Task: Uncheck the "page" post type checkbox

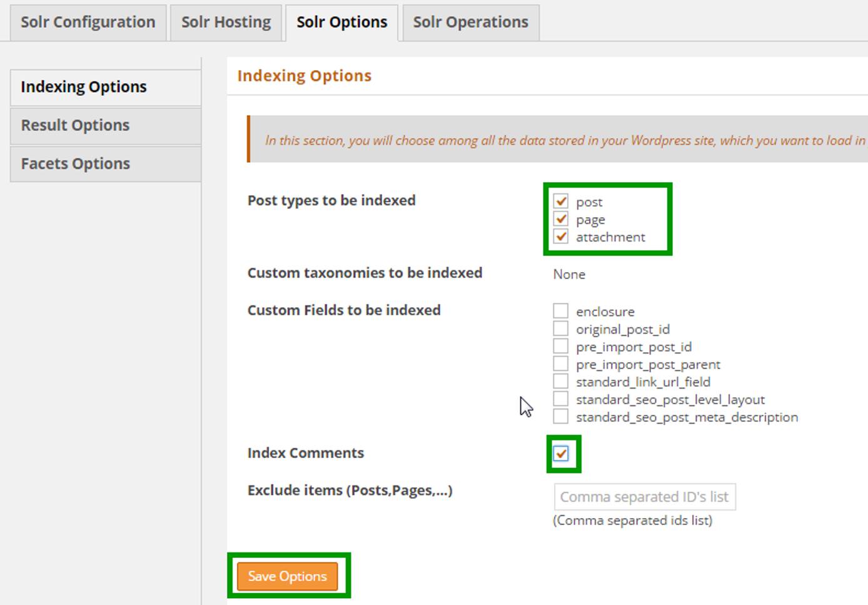Action: pyautogui.click(x=561, y=219)
